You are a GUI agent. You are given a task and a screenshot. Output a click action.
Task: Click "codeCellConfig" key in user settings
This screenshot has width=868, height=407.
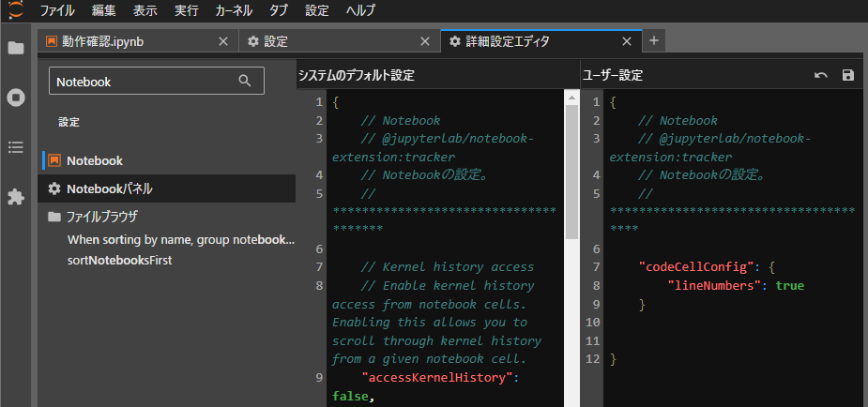point(697,267)
